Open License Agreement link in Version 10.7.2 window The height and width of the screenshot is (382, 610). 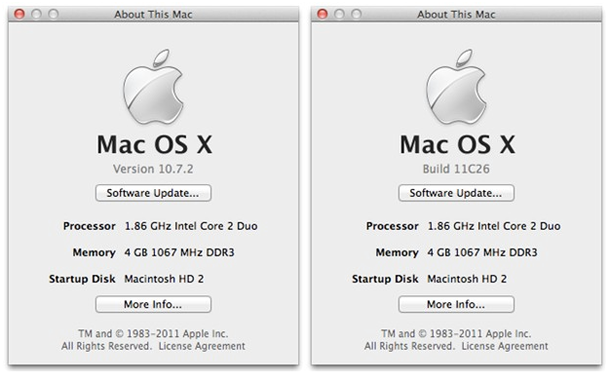pyautogui.click(x=202, y=346)
